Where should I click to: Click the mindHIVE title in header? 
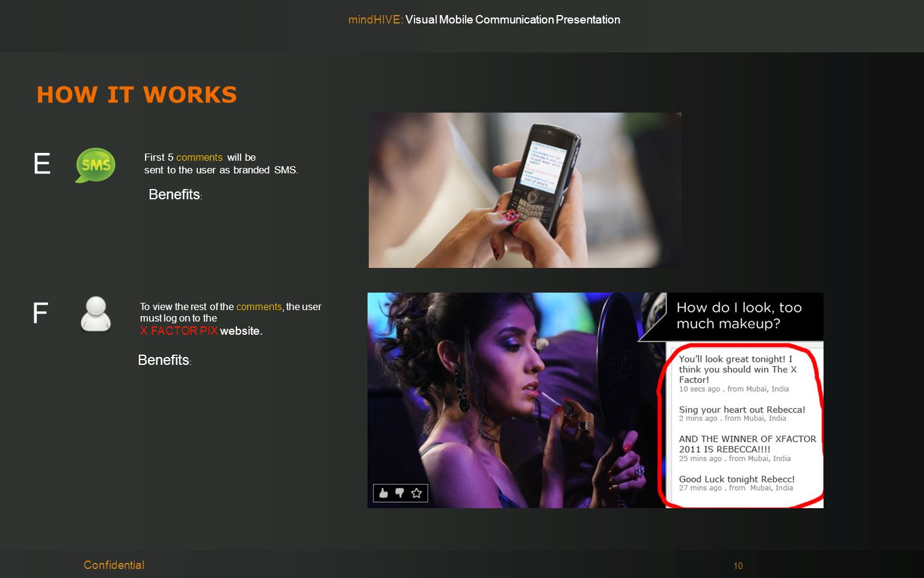click(375, 19)
